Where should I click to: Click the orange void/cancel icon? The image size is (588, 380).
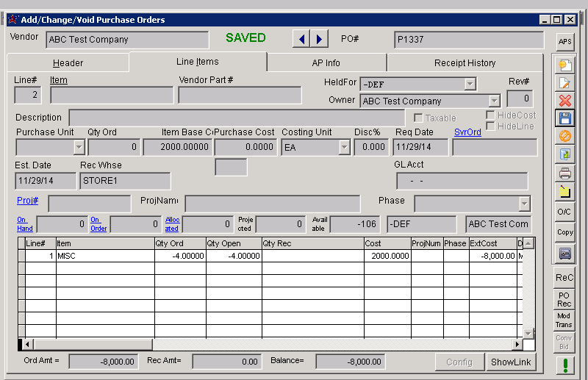[564, 136]
